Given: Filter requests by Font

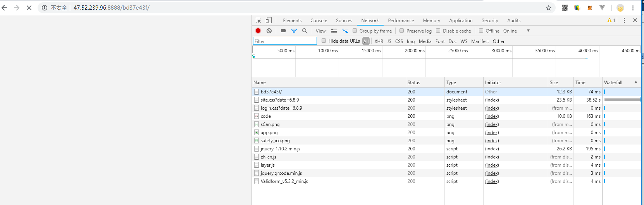Looking at the screenshot, I should coord(440,41).
